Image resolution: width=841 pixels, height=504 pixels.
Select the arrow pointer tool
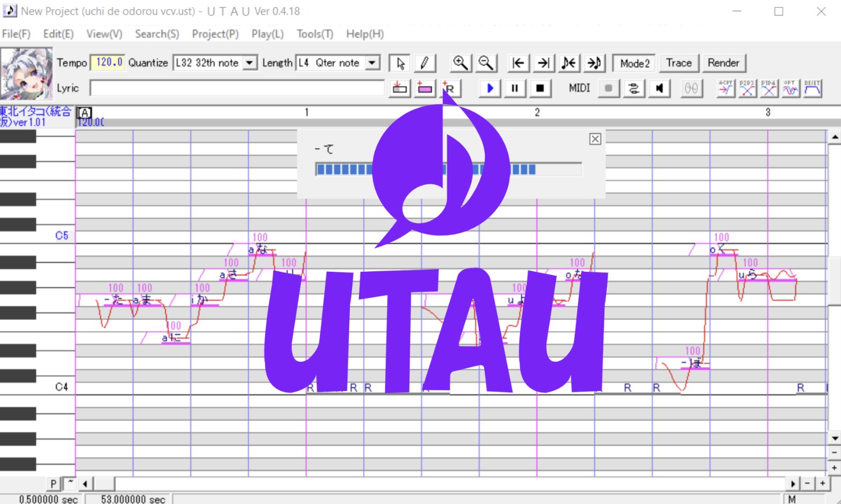point(400,63)
